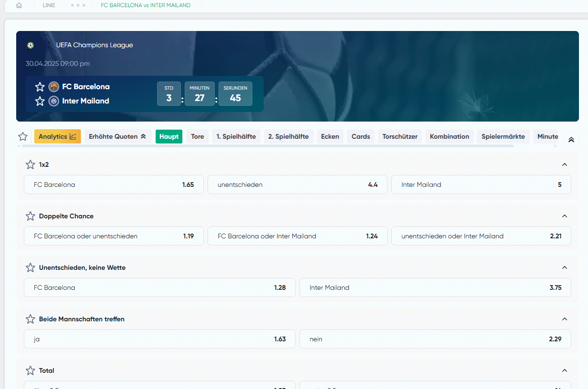
Task: Favorite Unentschieden, keine Wette market
Action: point(30,267)
